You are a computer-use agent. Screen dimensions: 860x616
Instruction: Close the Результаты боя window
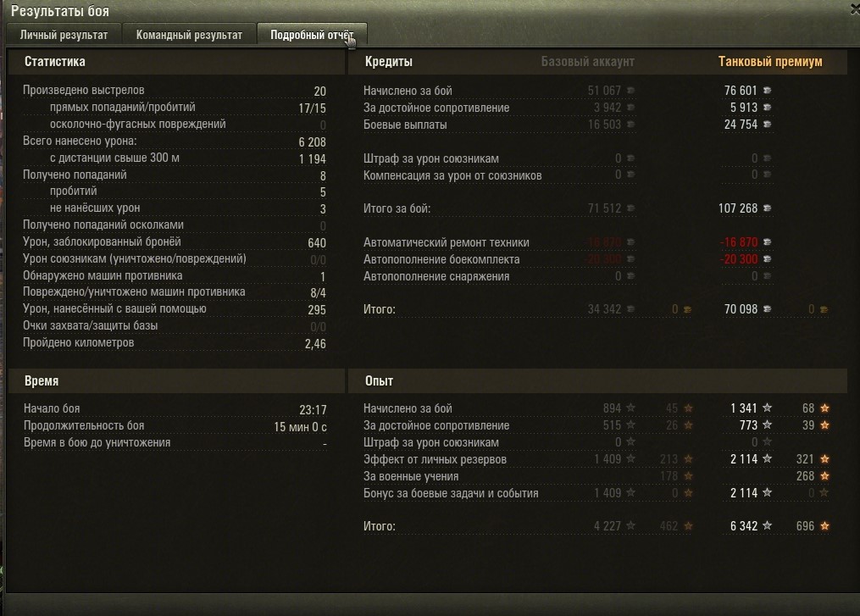855,10
